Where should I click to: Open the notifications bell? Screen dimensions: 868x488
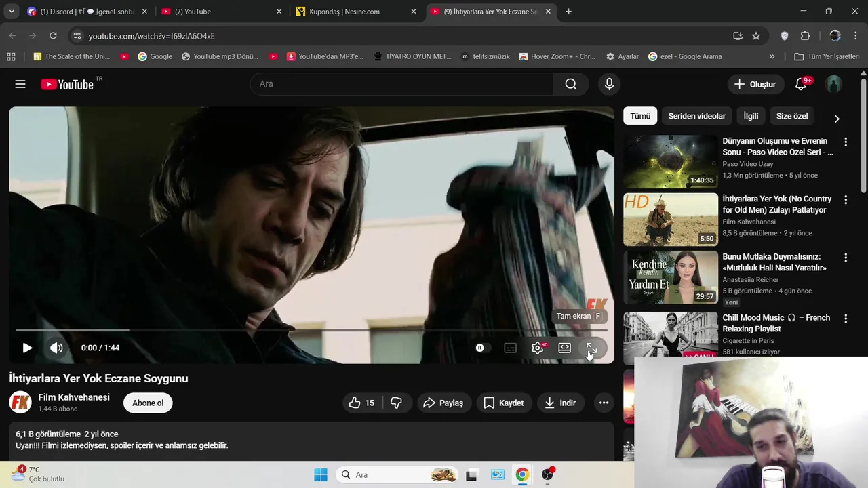pyautogui.click(x=802, y=84)
